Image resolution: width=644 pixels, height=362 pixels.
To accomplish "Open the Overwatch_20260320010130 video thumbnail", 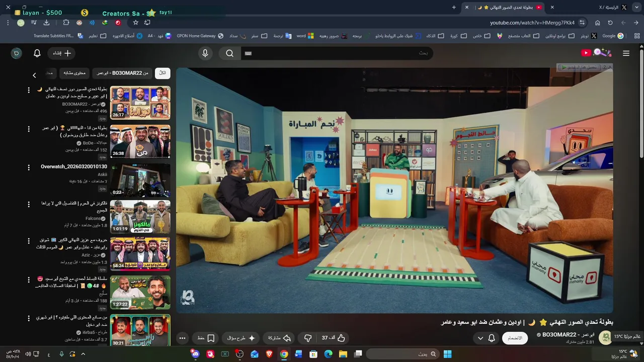I will coord(140,180).
